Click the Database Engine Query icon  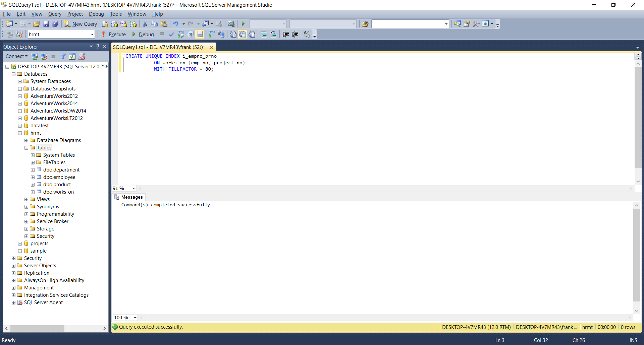tap(105, 24)
